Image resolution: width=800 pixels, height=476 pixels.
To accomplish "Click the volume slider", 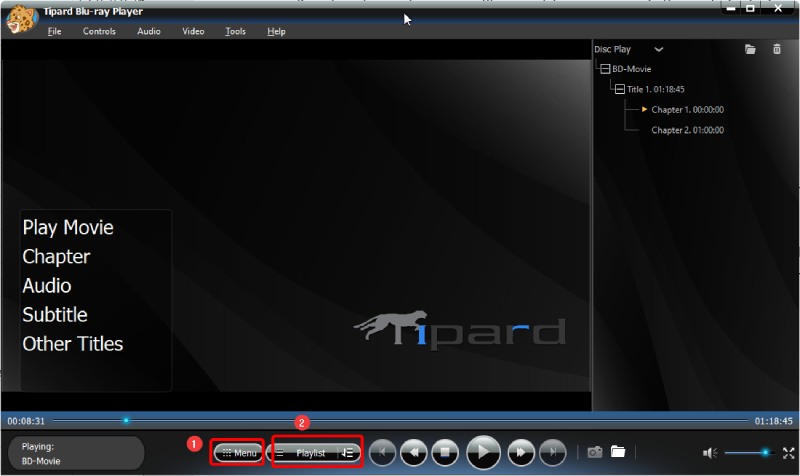I will click(749, 453).
